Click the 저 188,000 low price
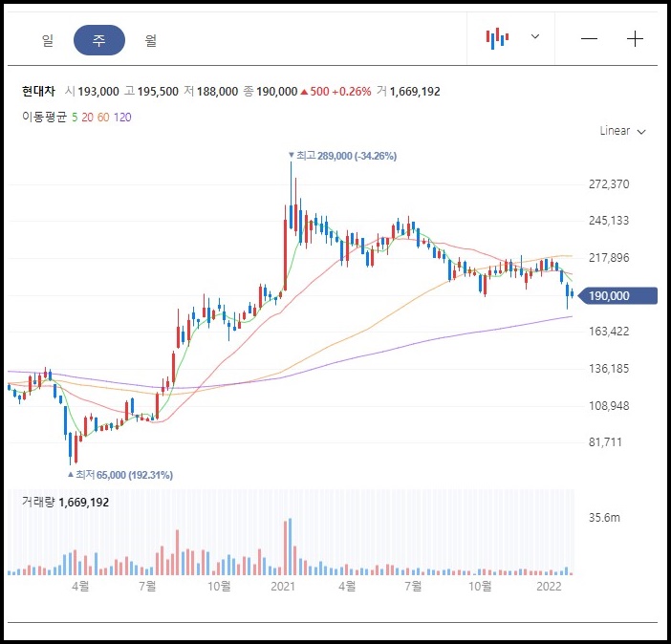 point(210,92)
